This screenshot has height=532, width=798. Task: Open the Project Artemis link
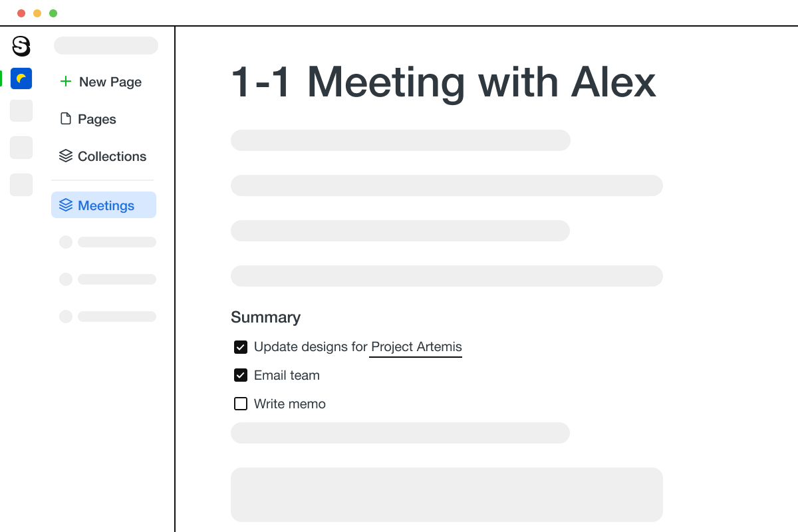[415, 346]
